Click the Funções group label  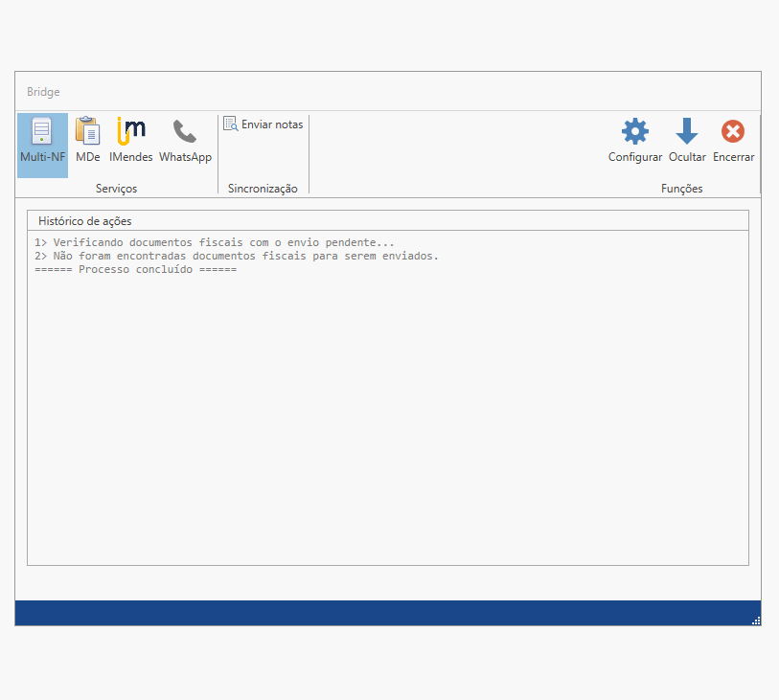pyautogui.click(x=681, y=189)
